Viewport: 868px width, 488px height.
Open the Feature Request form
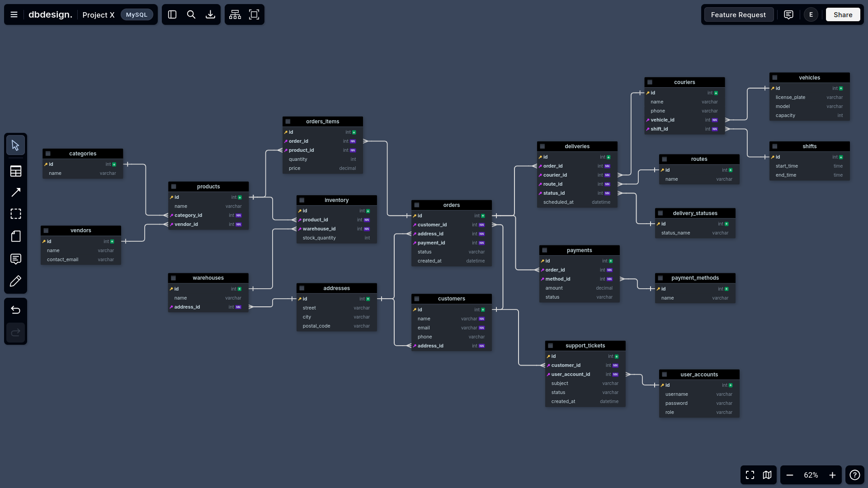click(x=739, y=14)
